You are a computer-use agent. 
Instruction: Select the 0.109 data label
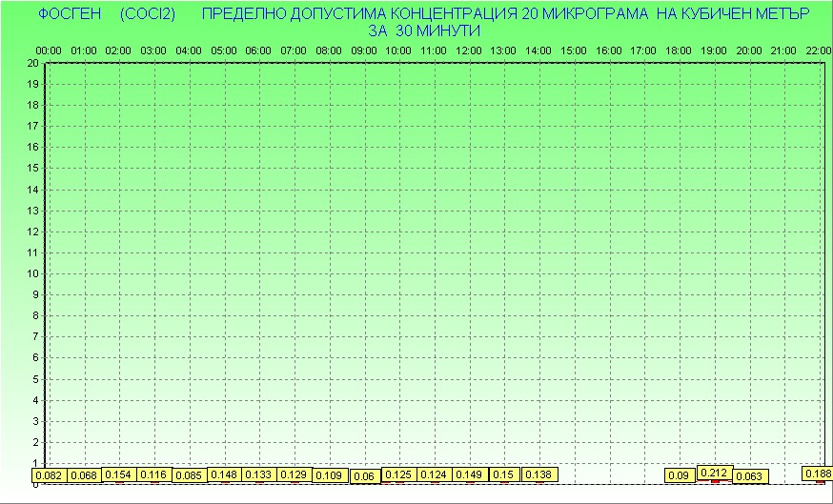330,475
